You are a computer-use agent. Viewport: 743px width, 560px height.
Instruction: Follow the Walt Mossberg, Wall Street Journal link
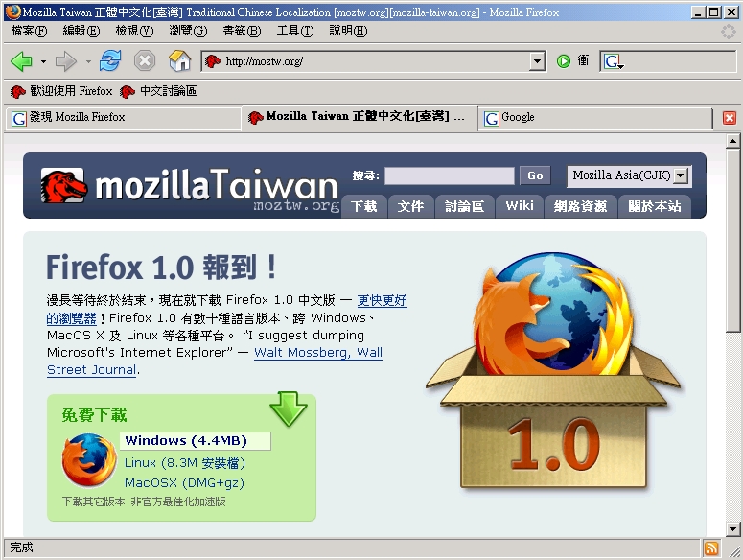click(x=318, y=353)
